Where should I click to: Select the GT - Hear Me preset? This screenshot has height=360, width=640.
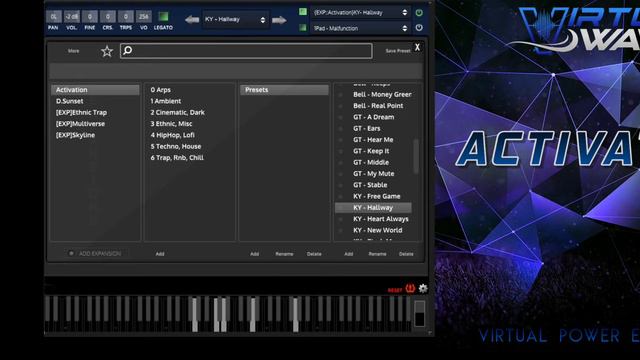pos(373,140)
